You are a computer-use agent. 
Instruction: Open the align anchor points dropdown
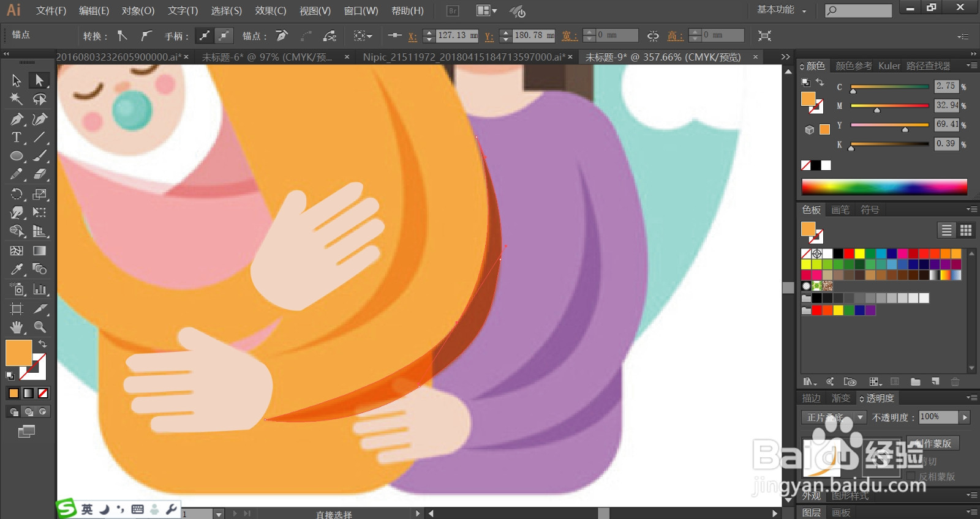pos(363,35)
